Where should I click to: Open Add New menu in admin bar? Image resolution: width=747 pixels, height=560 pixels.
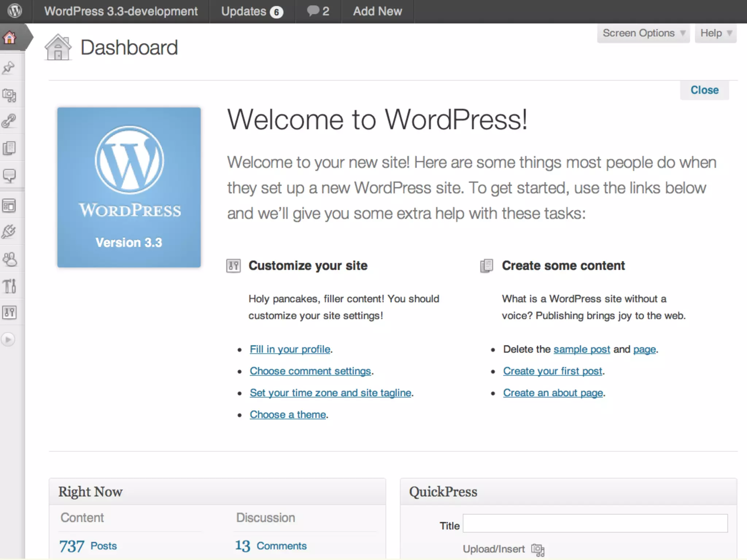click(377, 11)
